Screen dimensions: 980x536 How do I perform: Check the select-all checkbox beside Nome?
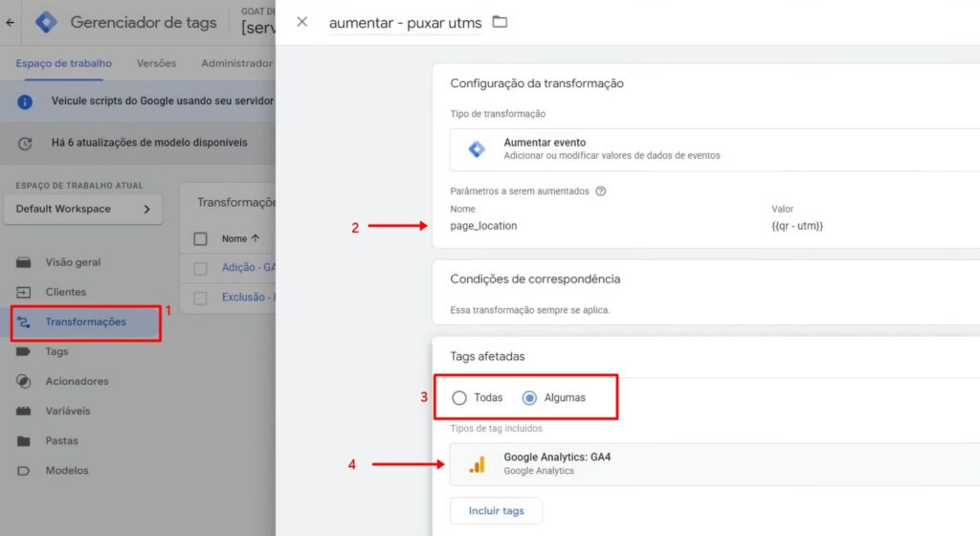[x=200, y=238]
